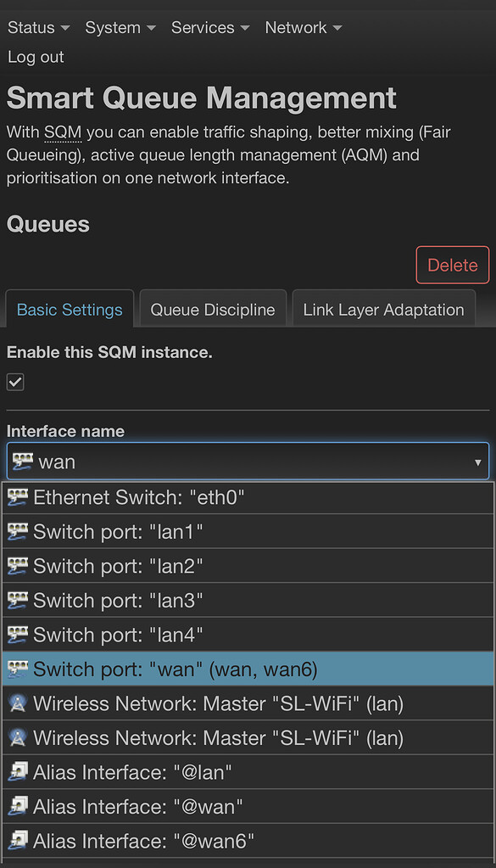
Task: Click the switch port icon beside "lan2"
Action: point(18,566)
